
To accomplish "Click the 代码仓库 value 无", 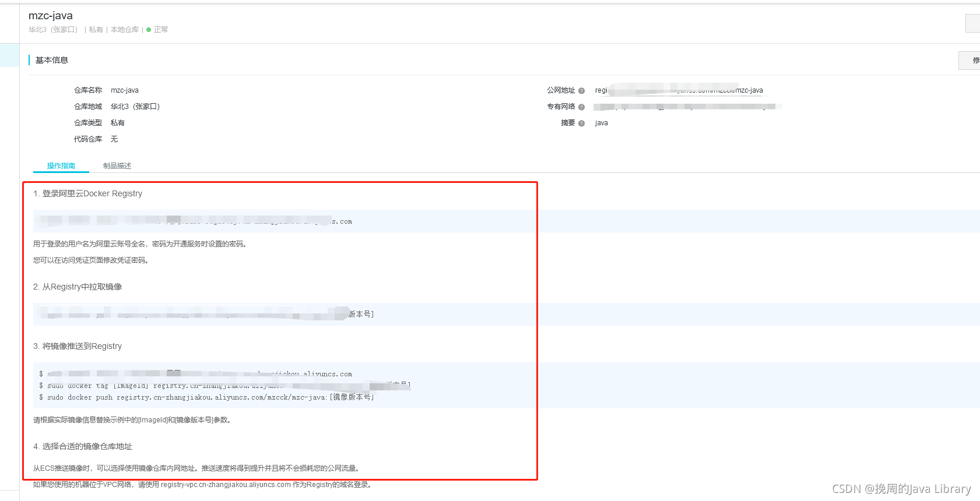I will tap(114, 139).
